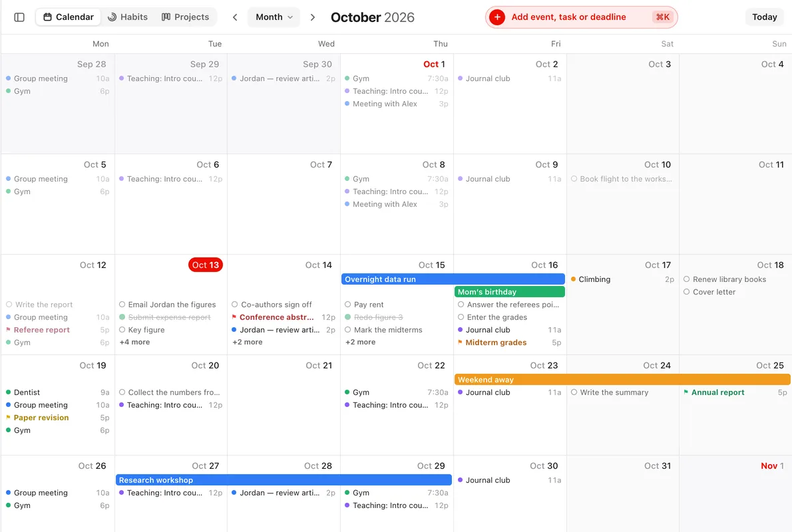Open Gym event on Oct 26
792x532 pixels.
click(58, 506)
